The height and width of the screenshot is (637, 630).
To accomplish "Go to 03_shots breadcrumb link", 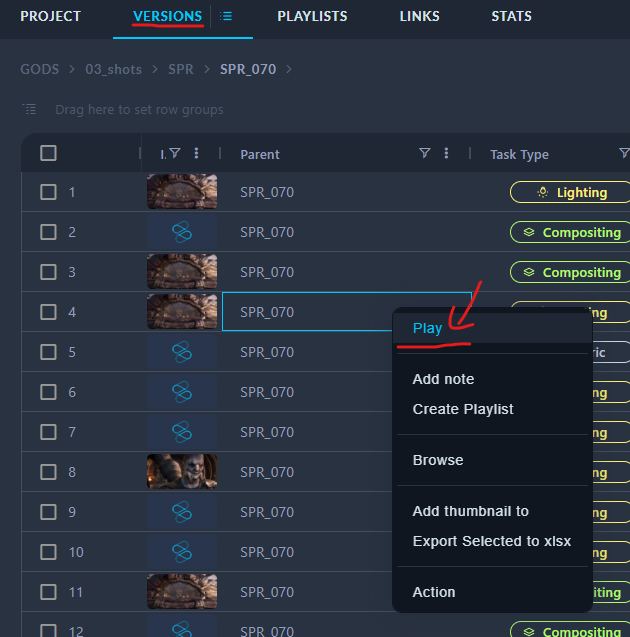I will (113, 69).
